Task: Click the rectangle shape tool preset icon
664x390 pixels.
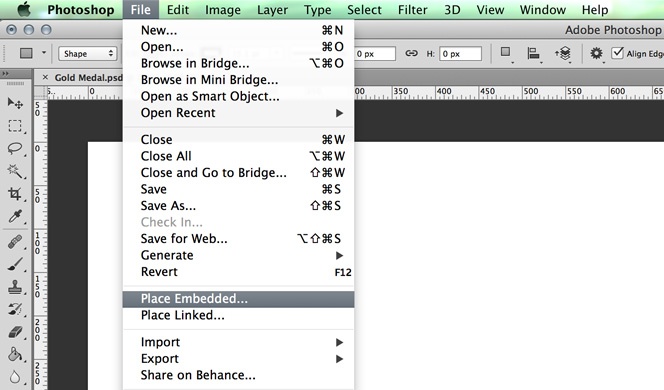Action: 26,53
